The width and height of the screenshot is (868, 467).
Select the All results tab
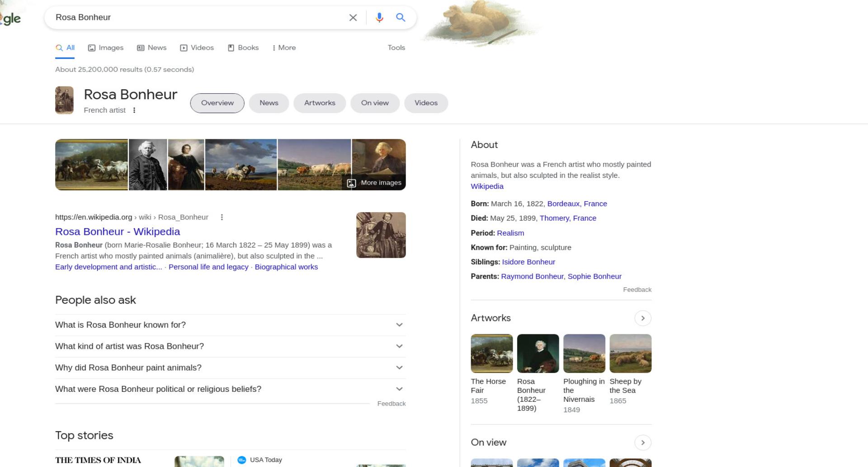65,48
